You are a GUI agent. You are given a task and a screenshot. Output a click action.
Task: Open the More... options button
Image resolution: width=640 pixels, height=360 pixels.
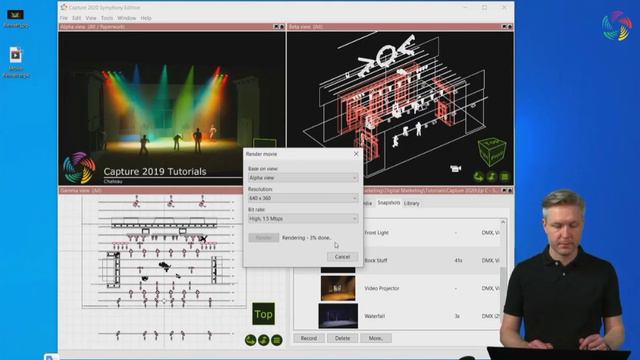pyautogui.click(x=376, y=338)
